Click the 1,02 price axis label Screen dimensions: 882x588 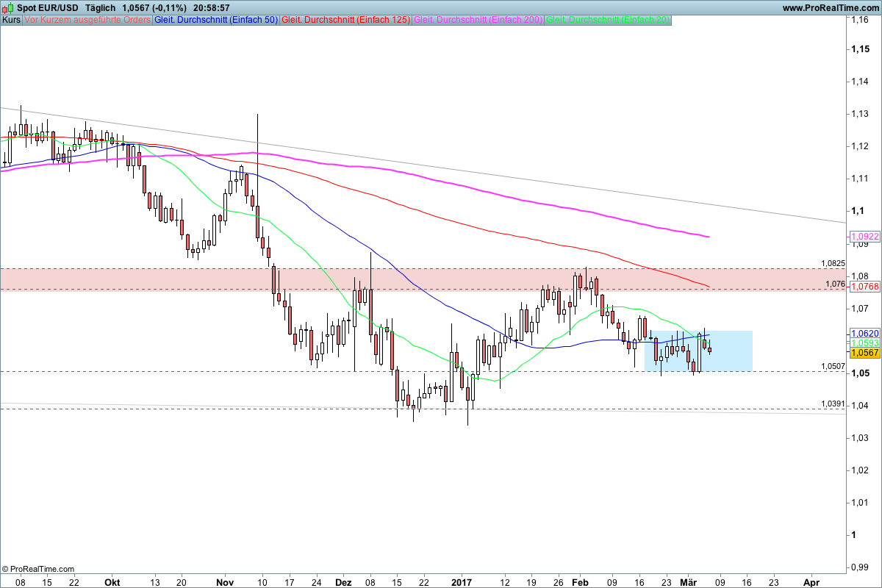click(x=859, y=470)
